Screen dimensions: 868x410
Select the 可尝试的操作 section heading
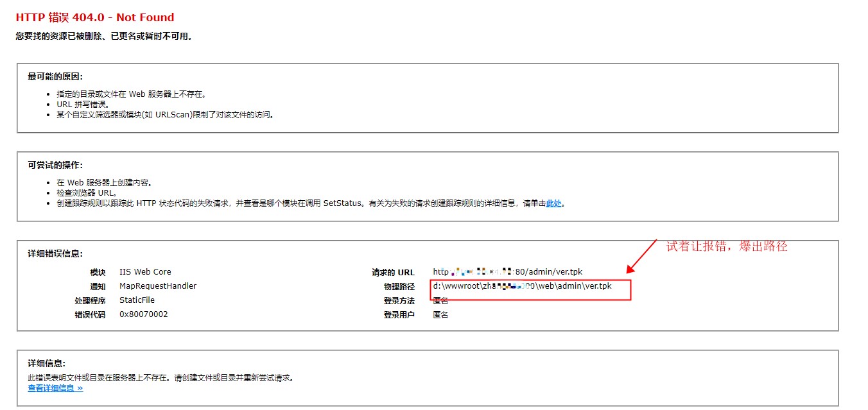click(x=55, y=165)
